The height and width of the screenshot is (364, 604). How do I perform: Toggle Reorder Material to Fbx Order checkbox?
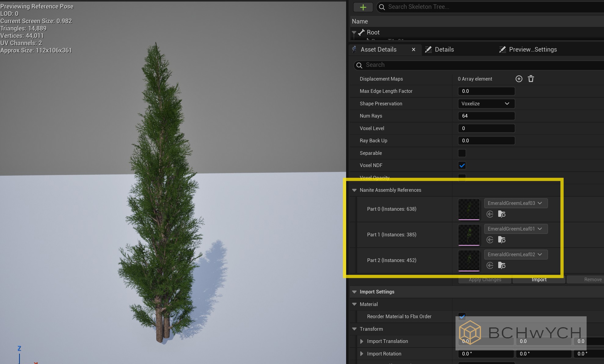coord(462,316)
